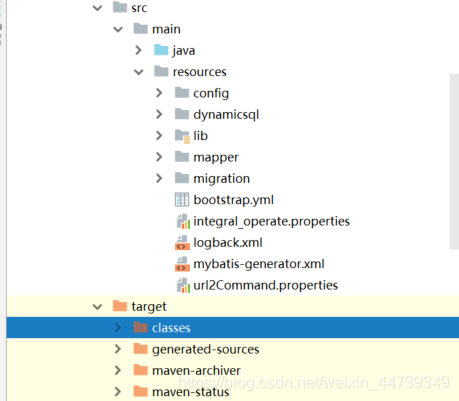Select the lib tree label
Screen dimensions: 459x401
click(201, 136)
